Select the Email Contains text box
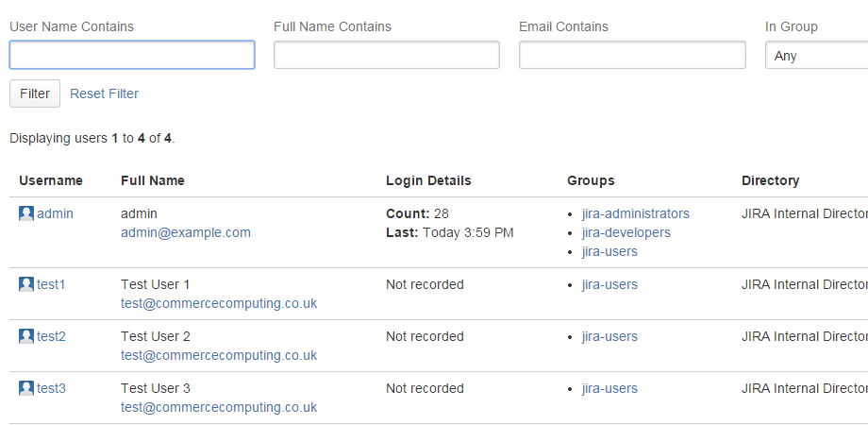The image size is (868, 425). click(632, 56)
